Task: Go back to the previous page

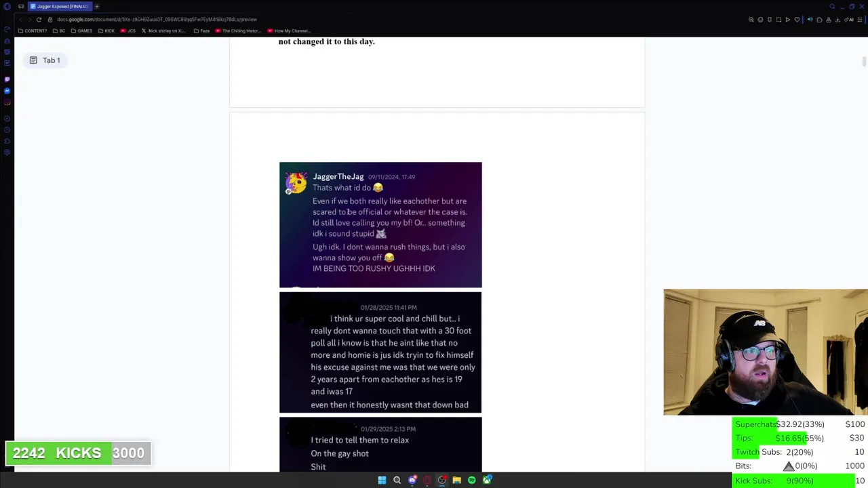Action: pos(21,20)
